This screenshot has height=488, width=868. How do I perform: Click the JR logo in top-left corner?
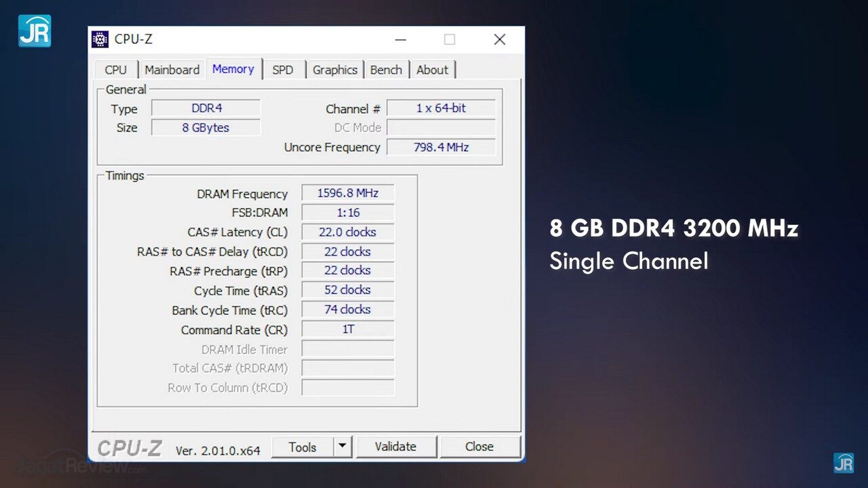[34, 30]
